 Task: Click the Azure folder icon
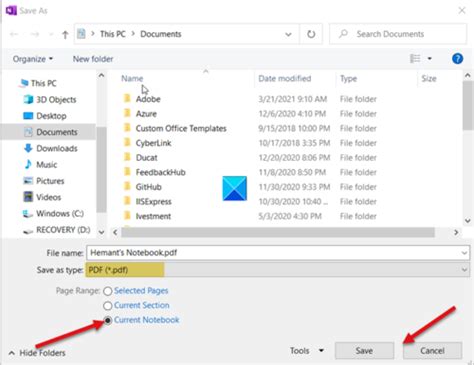(127, 113)
